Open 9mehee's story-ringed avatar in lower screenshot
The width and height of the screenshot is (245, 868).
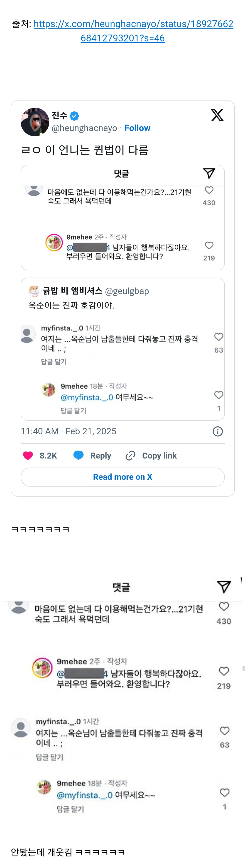coord(42,668)
